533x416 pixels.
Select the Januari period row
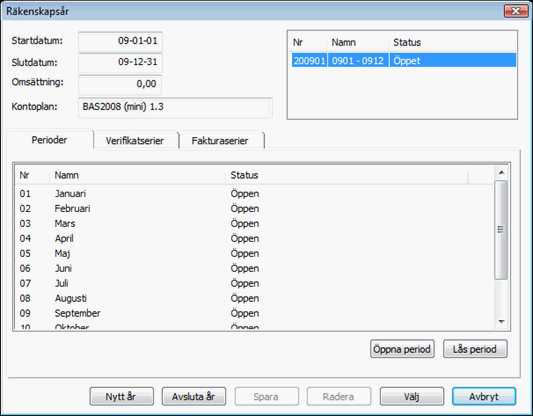254,193
